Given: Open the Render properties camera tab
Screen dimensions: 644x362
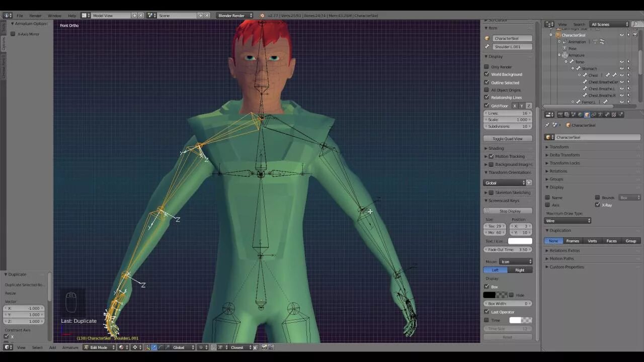Looking at the screenshot, I should click(560, 115).
